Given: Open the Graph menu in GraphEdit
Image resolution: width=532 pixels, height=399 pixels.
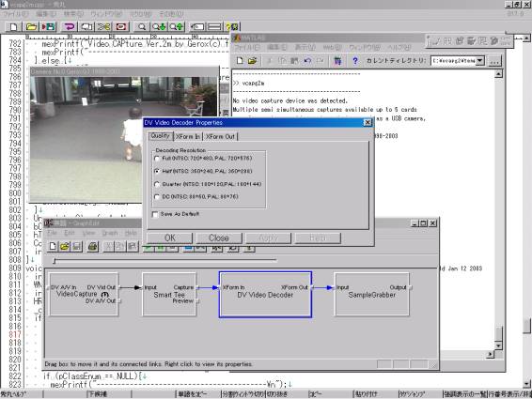Looking at the screenshot, I should (110, 233).
